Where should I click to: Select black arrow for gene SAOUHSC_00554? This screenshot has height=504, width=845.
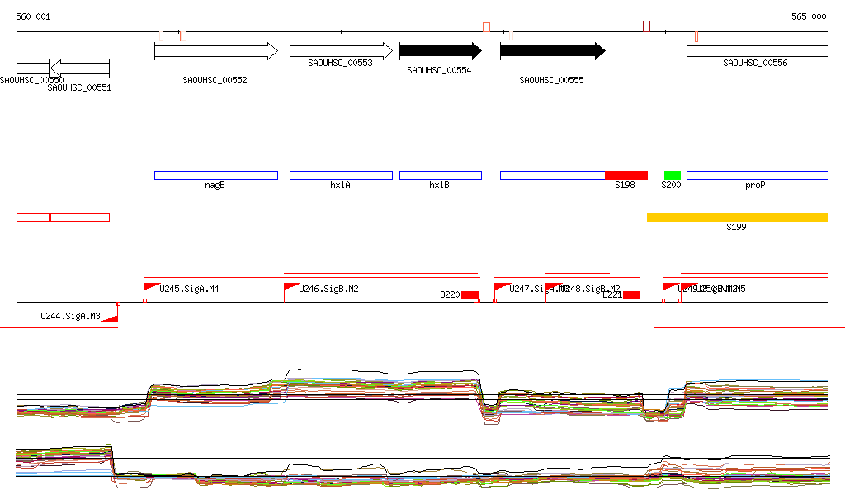[441, 51]
